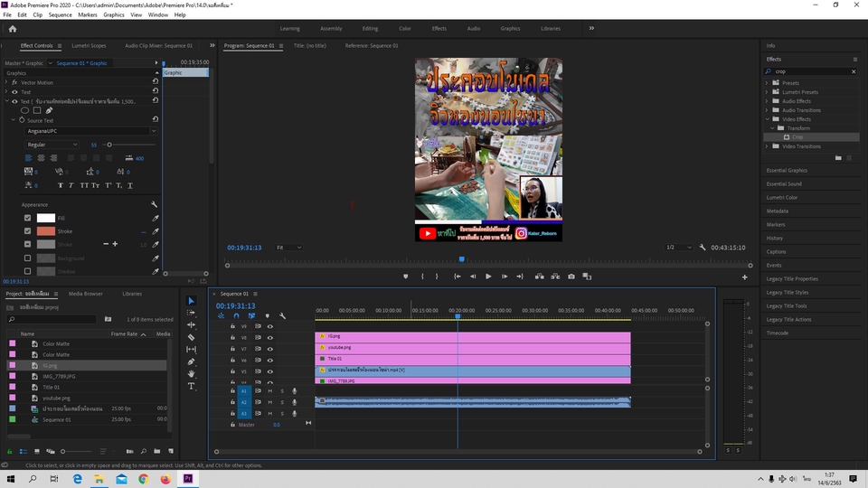
Task: Click the Home icon
Action: 13,29
